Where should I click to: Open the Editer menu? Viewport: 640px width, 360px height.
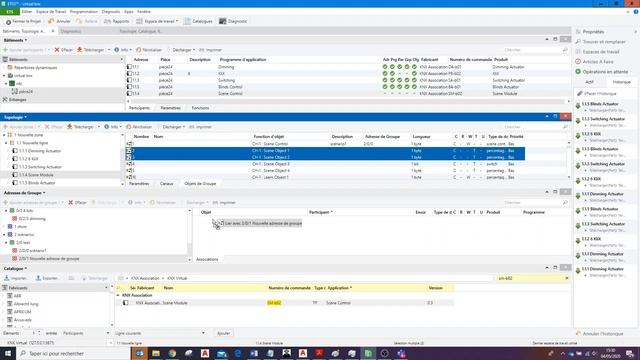27,11
